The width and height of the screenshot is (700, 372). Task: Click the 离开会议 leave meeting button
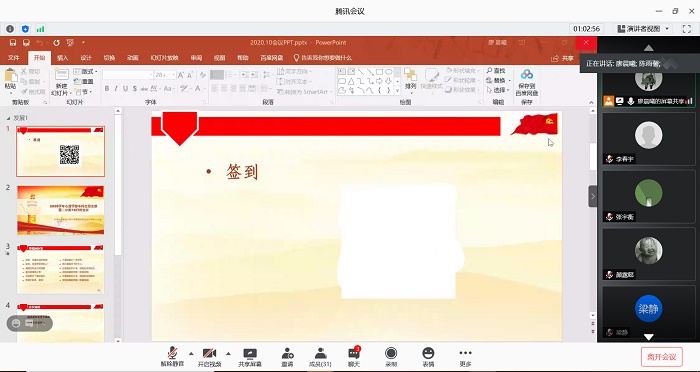[x=662, y=357]
